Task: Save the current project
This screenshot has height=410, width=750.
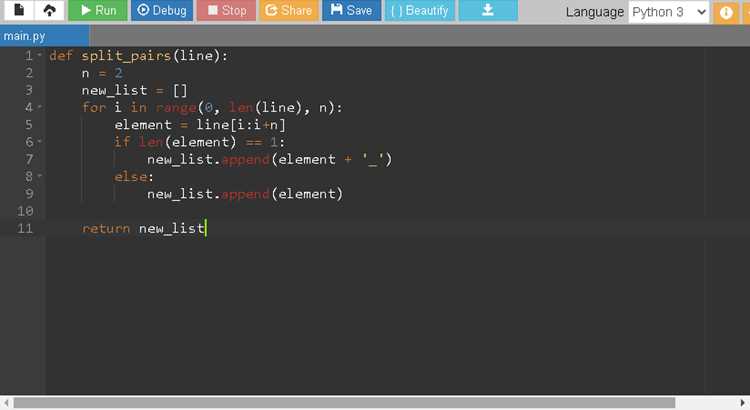Action: click(x=351, y=10)
